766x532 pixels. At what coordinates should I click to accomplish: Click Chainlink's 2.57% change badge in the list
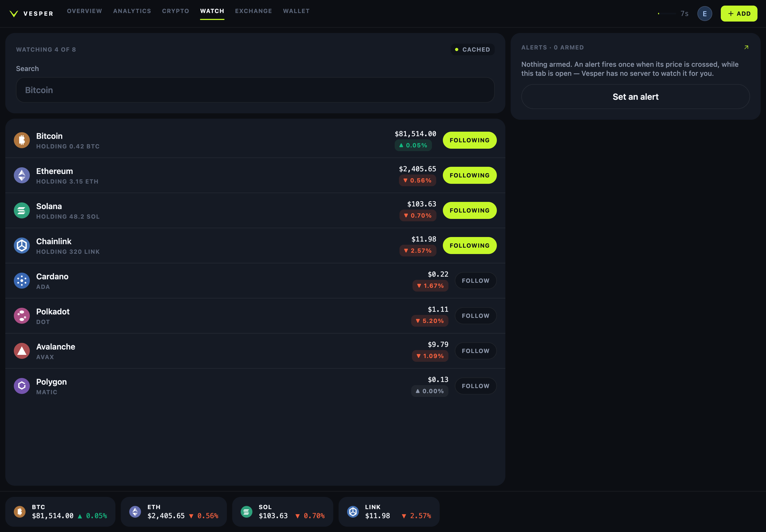[418, 251]
